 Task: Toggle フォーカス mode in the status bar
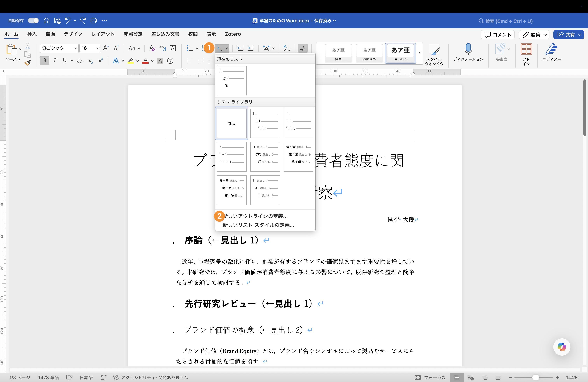430,378
